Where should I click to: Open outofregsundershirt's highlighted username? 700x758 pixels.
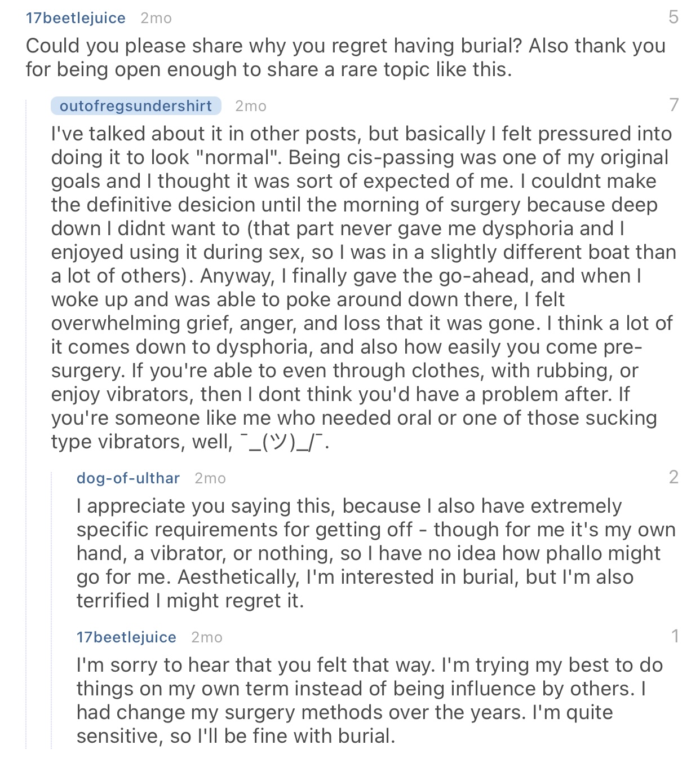click(135, 106)
